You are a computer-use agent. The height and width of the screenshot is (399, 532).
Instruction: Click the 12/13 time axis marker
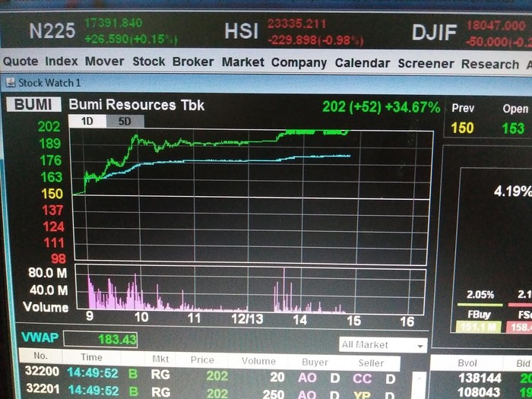coord(247,319)
